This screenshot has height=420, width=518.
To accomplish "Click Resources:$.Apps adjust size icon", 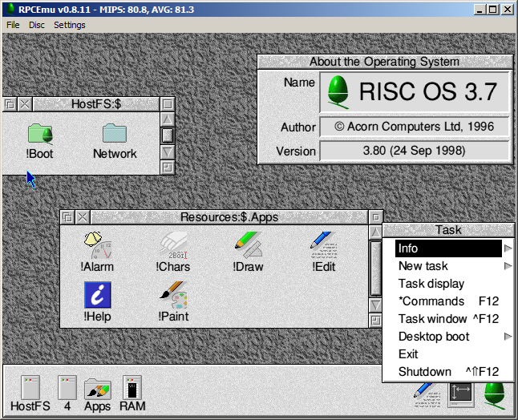I will point(375,321).
